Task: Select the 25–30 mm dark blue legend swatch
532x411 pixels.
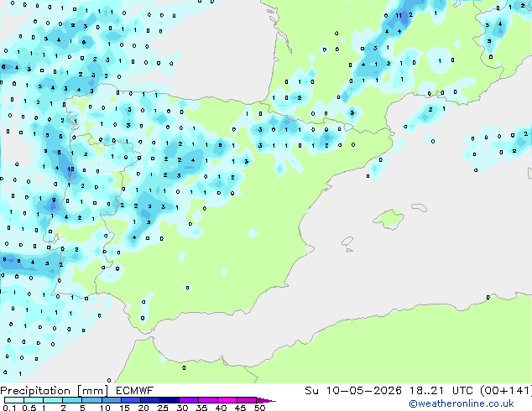Action: [169, 400]
